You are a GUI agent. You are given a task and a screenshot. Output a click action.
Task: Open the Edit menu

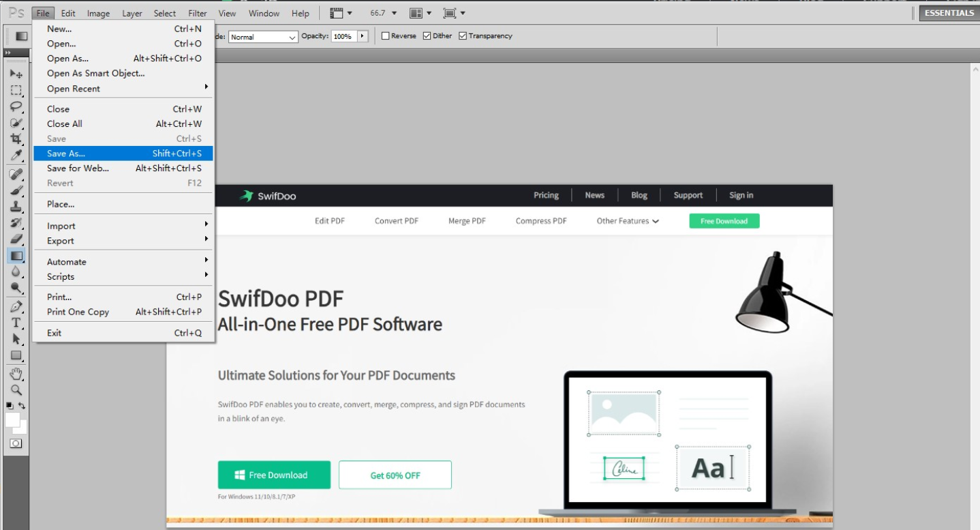pyautogui.click(x=68, y=13)
